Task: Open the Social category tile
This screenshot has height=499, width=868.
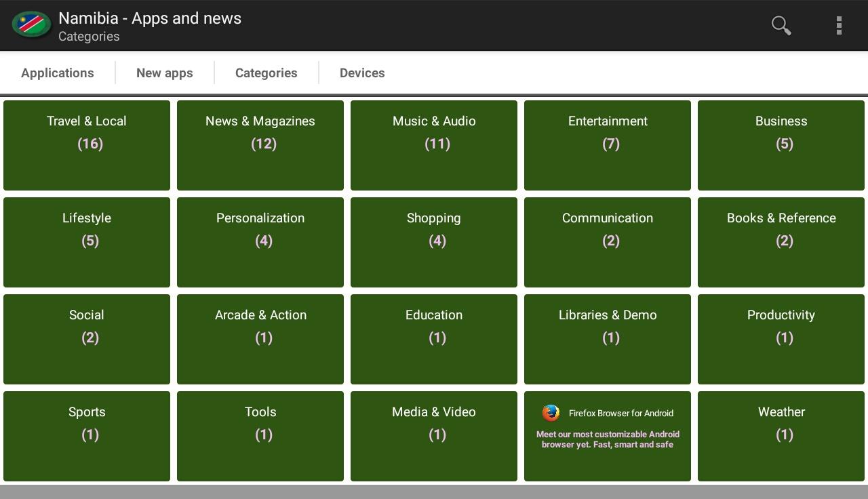Action: click(87, 339)
